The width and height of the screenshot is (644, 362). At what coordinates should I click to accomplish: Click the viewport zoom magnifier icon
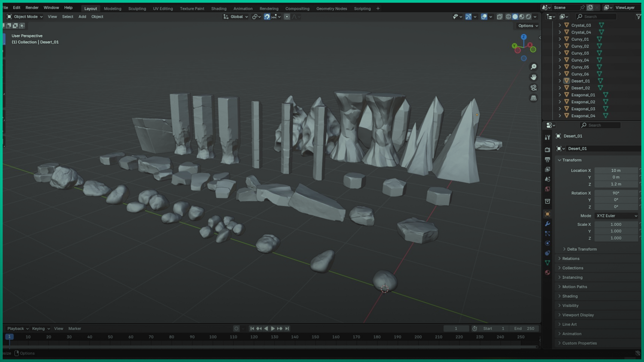point(534,67)
